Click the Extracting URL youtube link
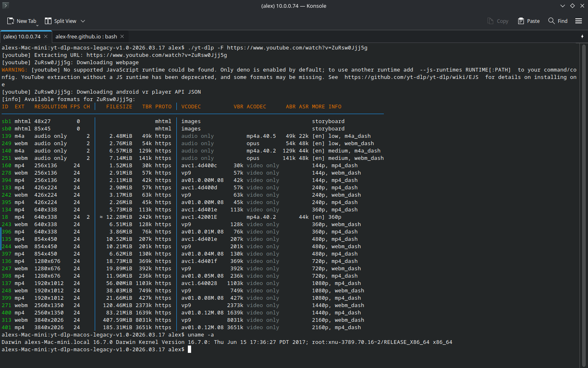Screen dimensions: 588x368 coord(157,55)
